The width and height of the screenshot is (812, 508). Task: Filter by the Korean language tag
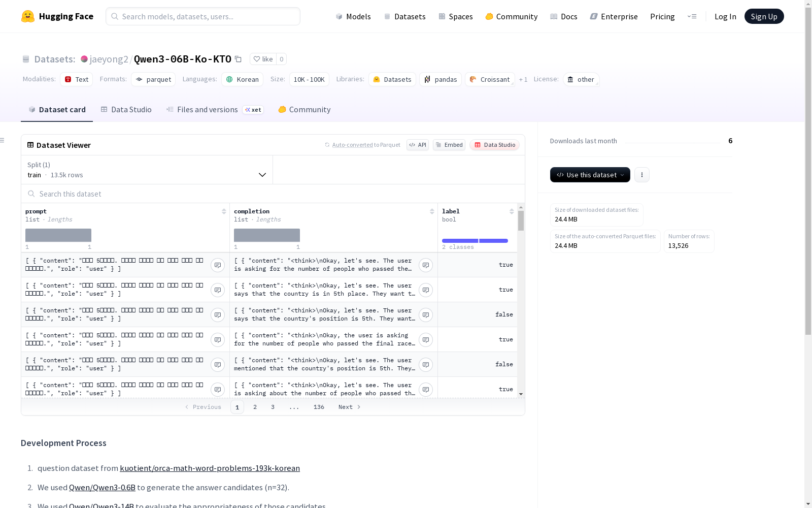click(x=243, y=79)
